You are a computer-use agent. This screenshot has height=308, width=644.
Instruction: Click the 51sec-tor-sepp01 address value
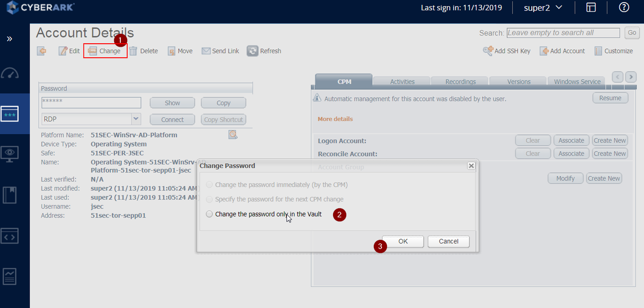(x=118, y=216)
